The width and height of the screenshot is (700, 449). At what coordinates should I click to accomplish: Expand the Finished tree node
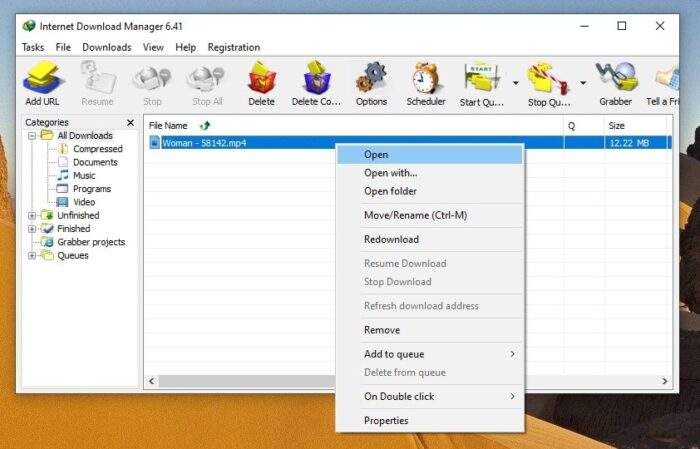tap(32, 229)
